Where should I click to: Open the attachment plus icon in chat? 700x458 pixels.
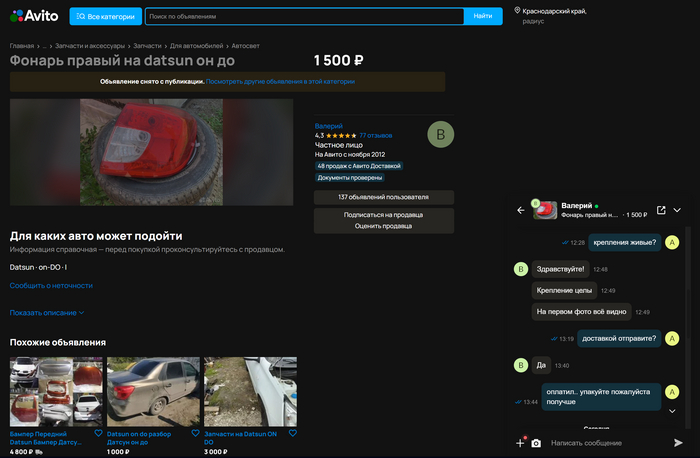[520, 443]
